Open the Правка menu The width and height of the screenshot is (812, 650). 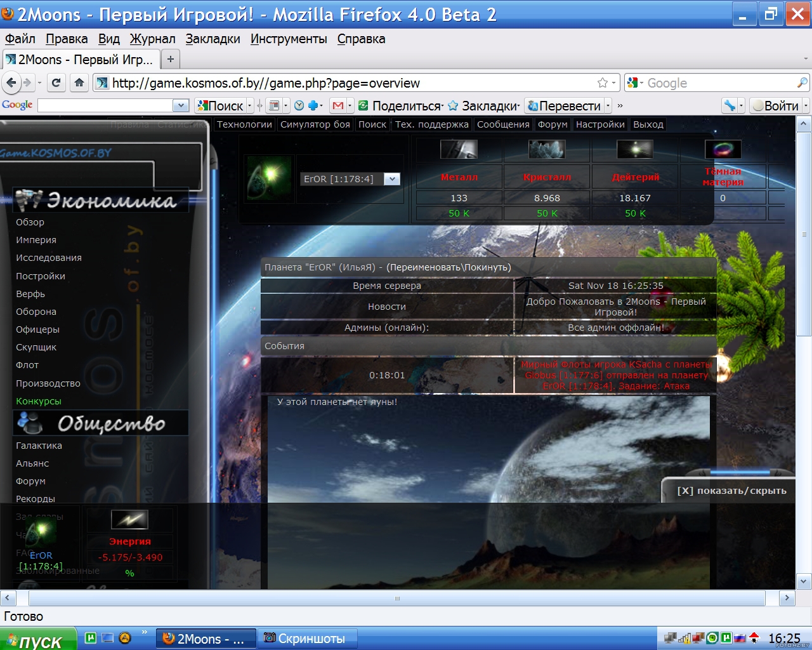coord(67,39)
